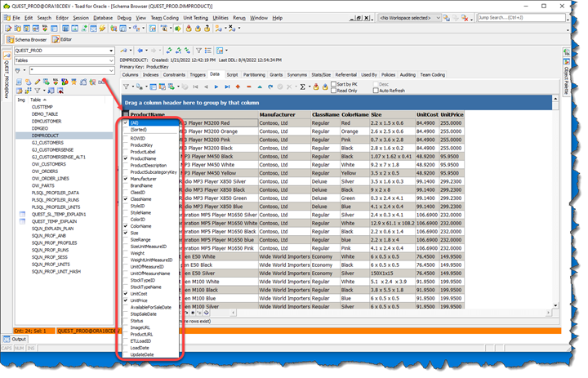This screenshot has width=588, height=378.
Task: Go to next record with blue play arrow
Action: pos(216,87)
